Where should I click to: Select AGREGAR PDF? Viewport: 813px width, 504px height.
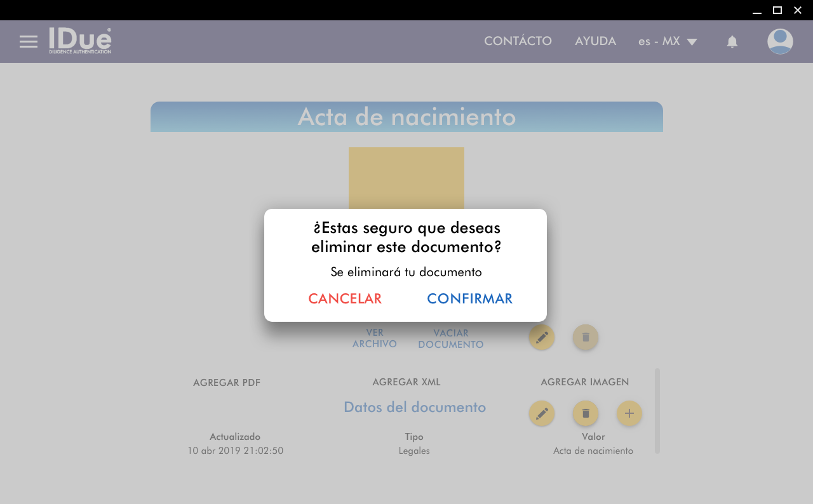(227, 383)
